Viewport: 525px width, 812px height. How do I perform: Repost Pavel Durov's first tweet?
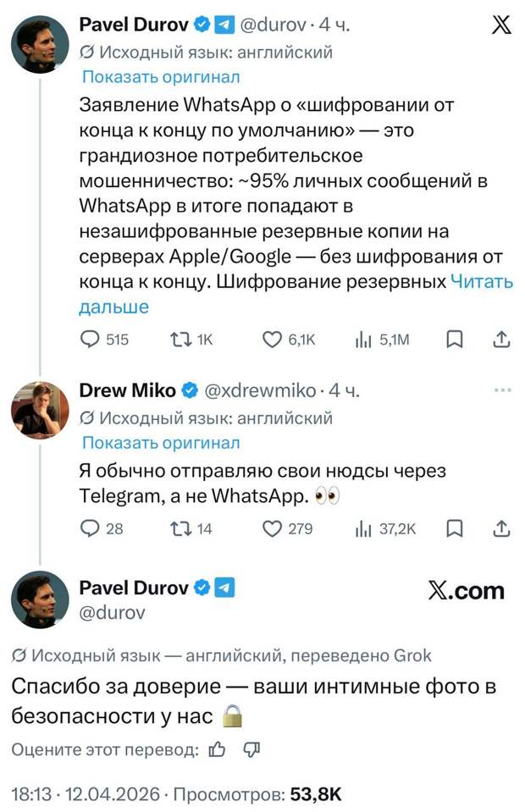click(x=180, y=340)
